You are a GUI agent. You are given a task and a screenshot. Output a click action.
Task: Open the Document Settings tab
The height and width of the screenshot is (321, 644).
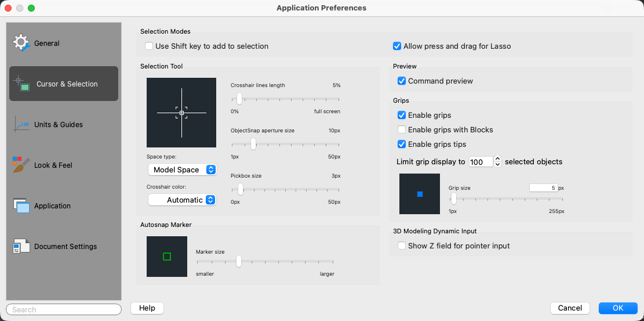(x=66, y=246)
